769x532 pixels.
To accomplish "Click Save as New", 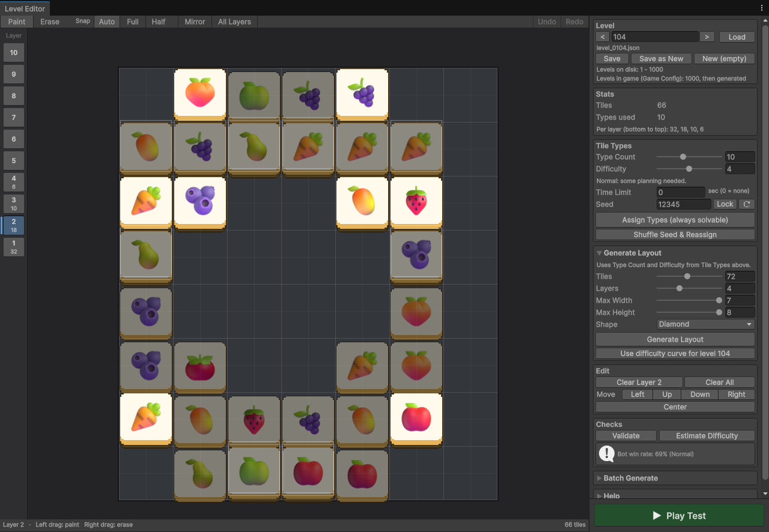I will [661, 58].
